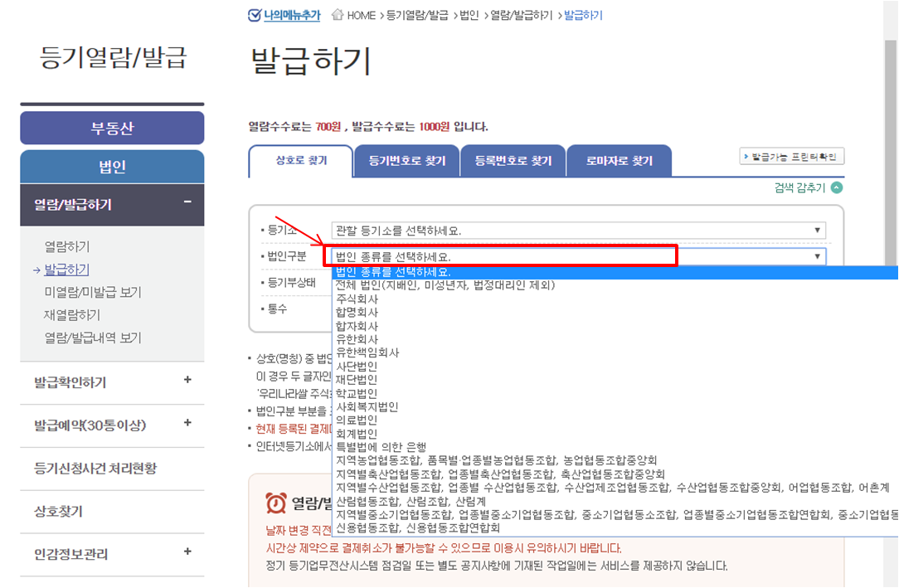Click the HOME house icon in breadcrumb
Viewport: 899px width, 588px height.
point(338,14)
